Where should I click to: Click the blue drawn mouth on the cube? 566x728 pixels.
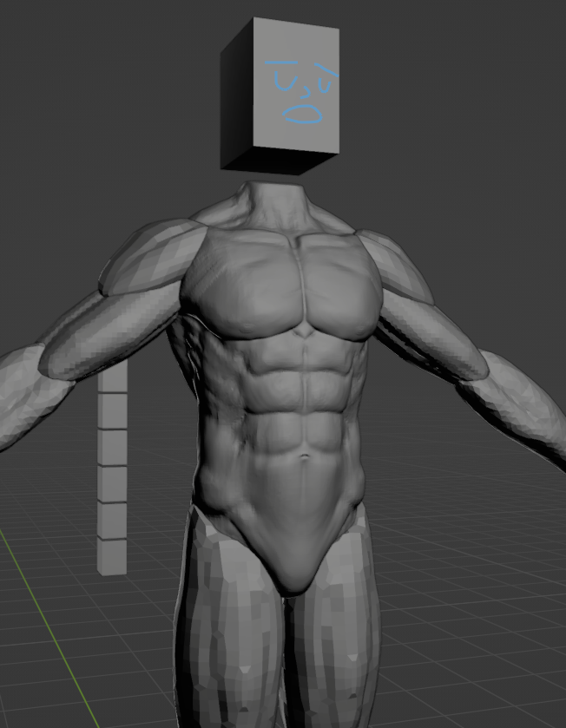[303, 115]
